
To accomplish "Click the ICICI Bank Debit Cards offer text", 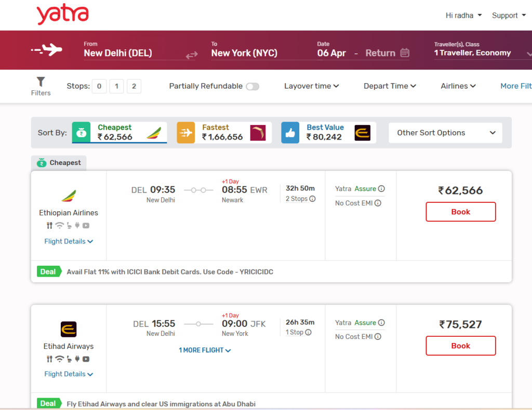I will click(170, 272).
